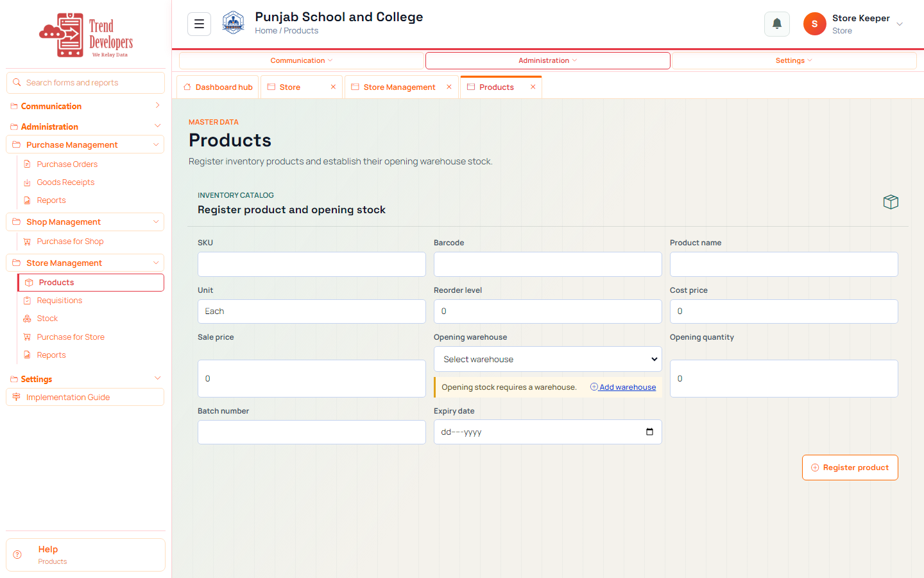Click the Goods Receipts icon
The height and width of the screenshot is (578, 924).
click(x=27, y=182)
